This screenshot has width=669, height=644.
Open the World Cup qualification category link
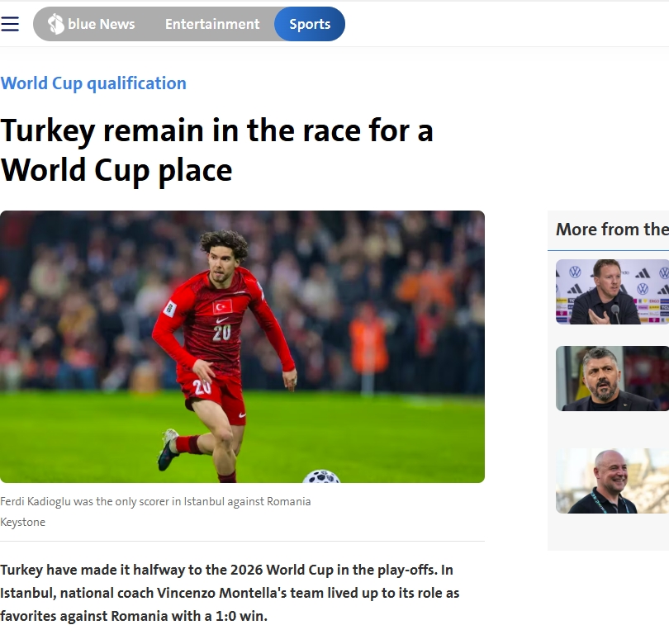93,83
